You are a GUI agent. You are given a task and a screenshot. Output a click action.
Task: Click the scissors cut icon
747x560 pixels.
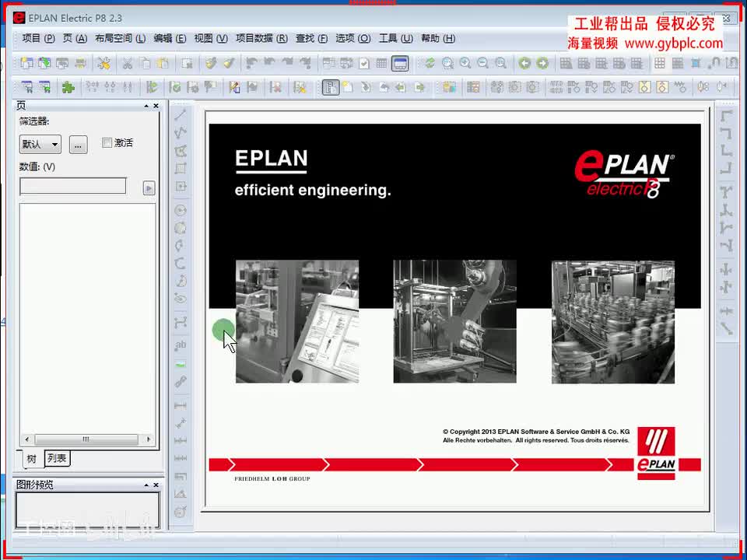tap(127, 63)
